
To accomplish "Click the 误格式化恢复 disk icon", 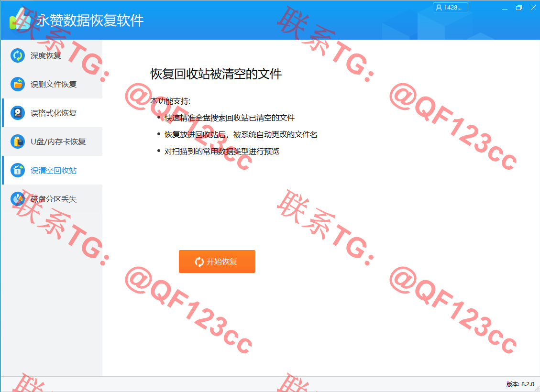I will click(x=18, y=113).
